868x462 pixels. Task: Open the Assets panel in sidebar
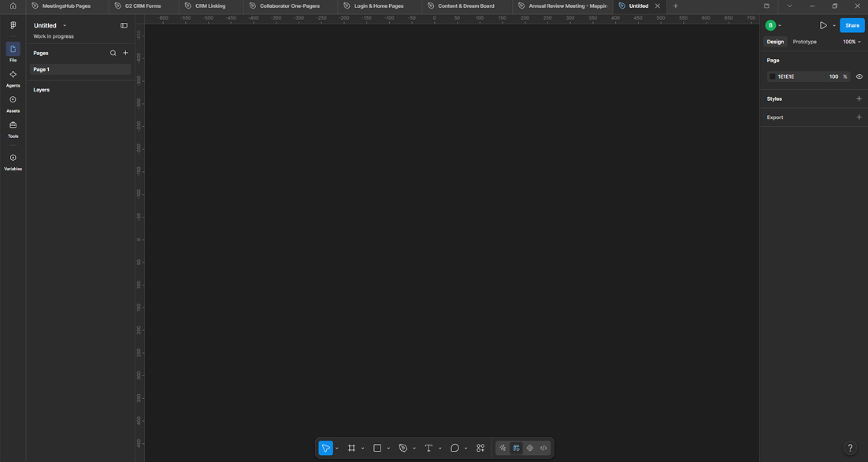click(x=13, y=103)
